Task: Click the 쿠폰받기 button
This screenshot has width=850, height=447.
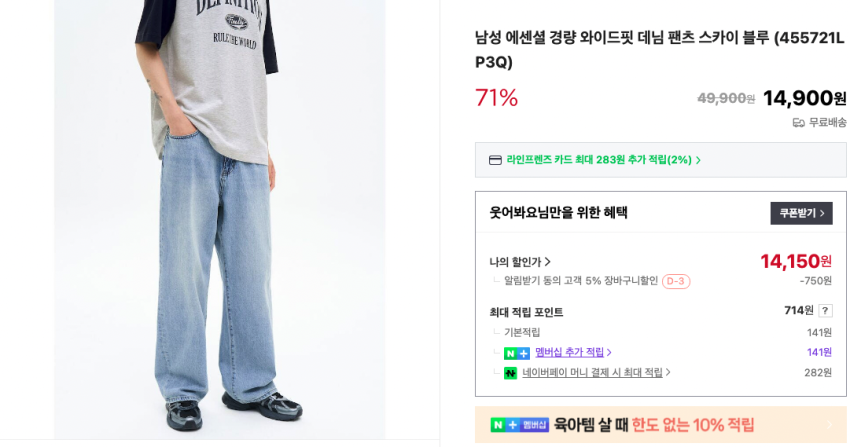Action: [801, 213]
